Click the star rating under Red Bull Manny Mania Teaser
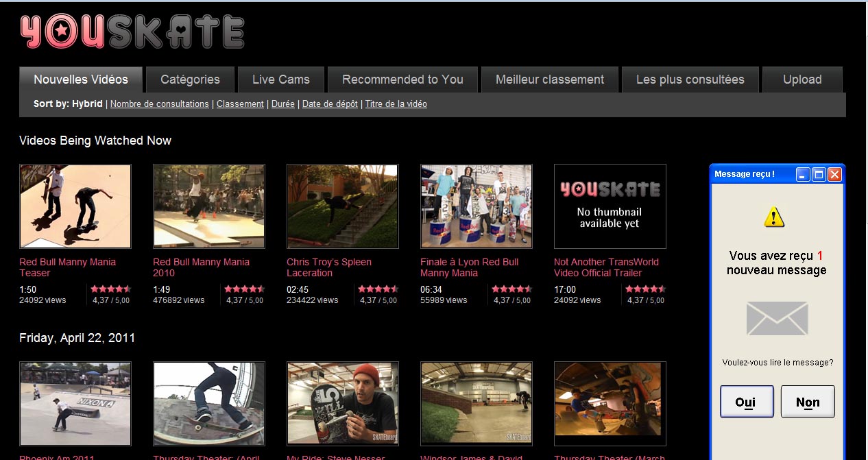868x460 pixels. point(110,289)
